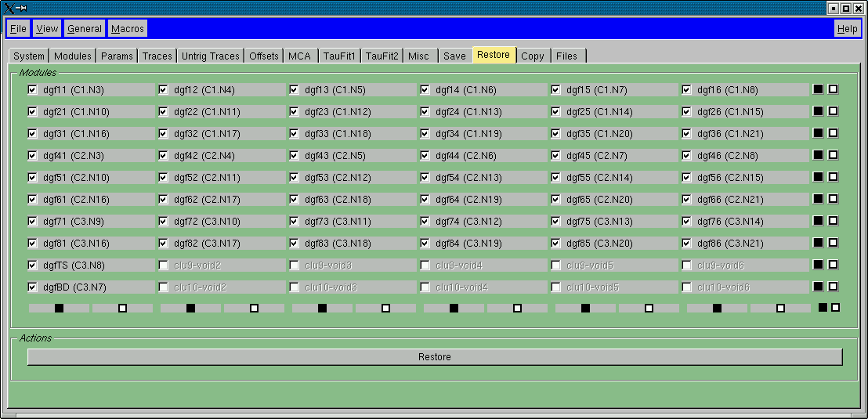The width and height of the screenshot is (868, 419).
Task: Click disabled checkbox clu9-void2
Action: tap(163, 265)
